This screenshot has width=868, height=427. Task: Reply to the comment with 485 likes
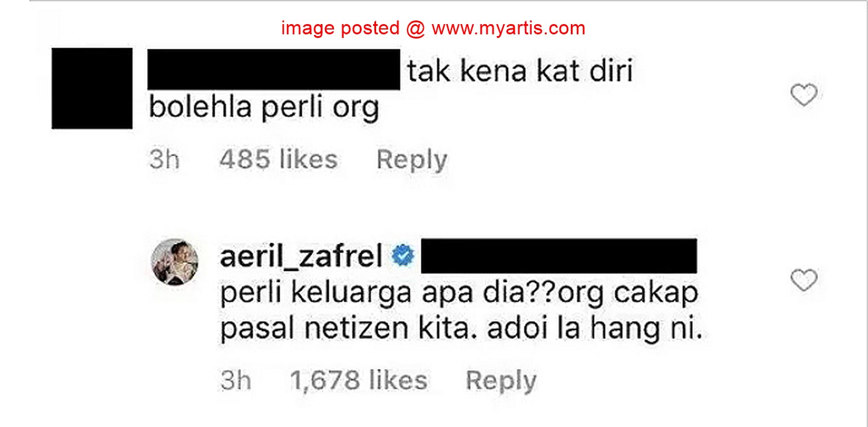click(x=412, y=160)
